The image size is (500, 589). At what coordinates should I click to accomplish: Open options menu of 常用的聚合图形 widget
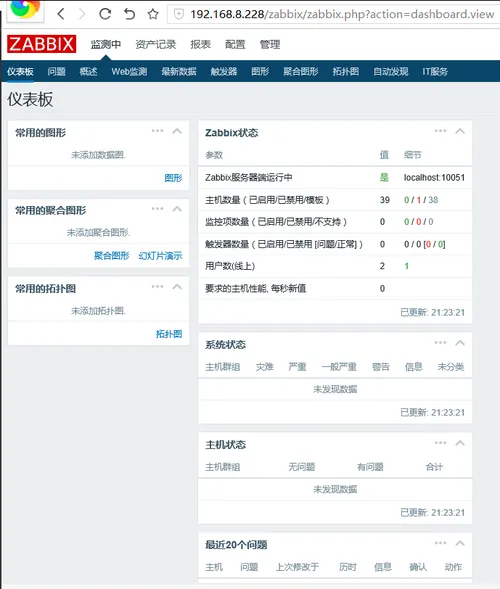click(x=157, y=208)
